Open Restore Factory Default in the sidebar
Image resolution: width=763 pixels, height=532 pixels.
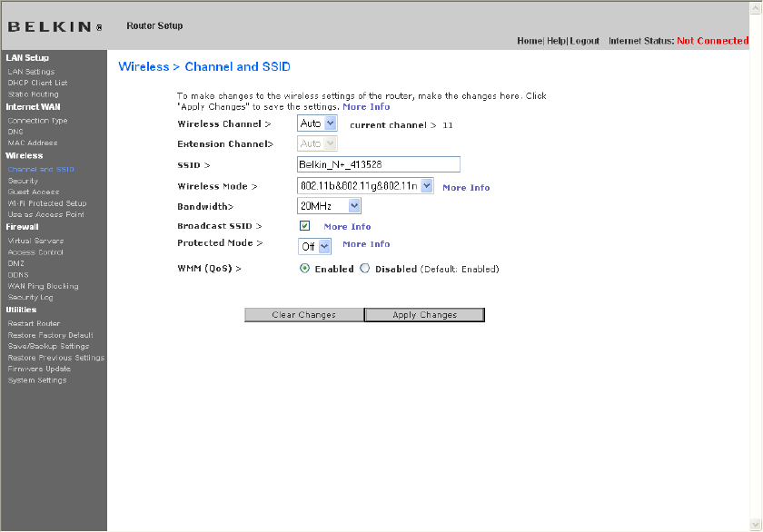click(x=51, y=335)
